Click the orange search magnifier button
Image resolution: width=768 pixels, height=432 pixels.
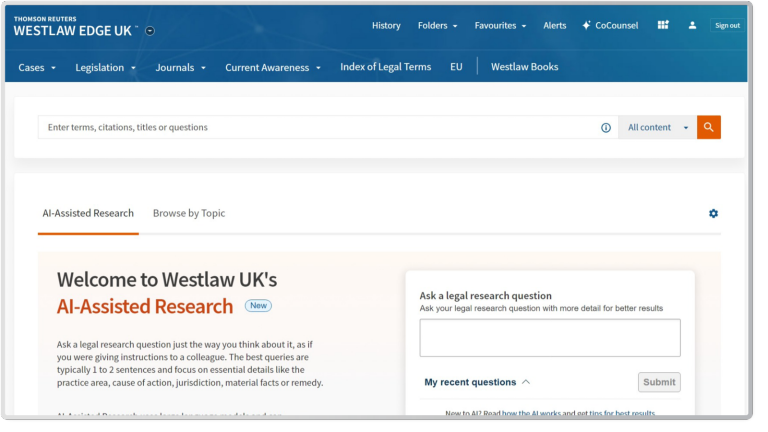708,128
